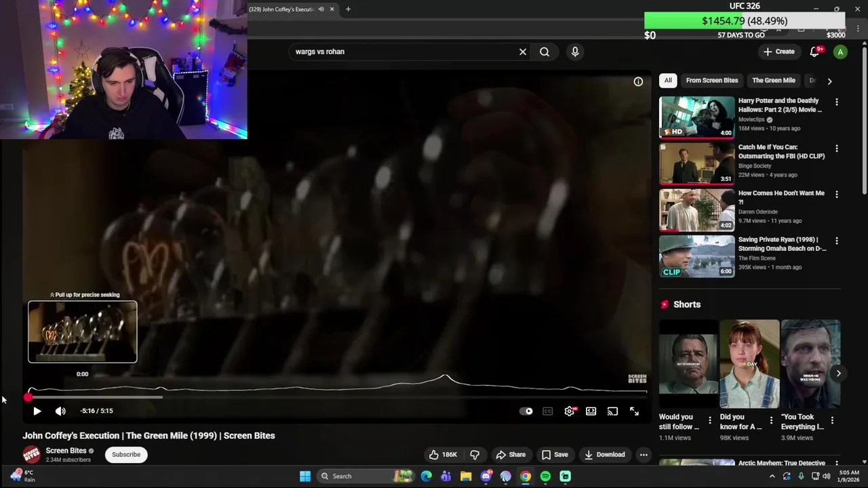868x488 pixels.
Task: Close the John Coffey's Execution tab
Action: pos(332,9)
